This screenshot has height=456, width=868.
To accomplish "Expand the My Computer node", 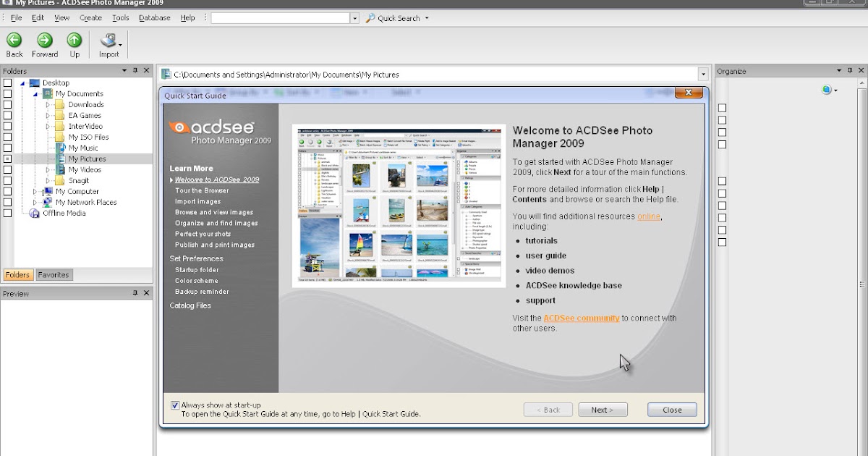I will pyautogui.click(x=35, y=192).
